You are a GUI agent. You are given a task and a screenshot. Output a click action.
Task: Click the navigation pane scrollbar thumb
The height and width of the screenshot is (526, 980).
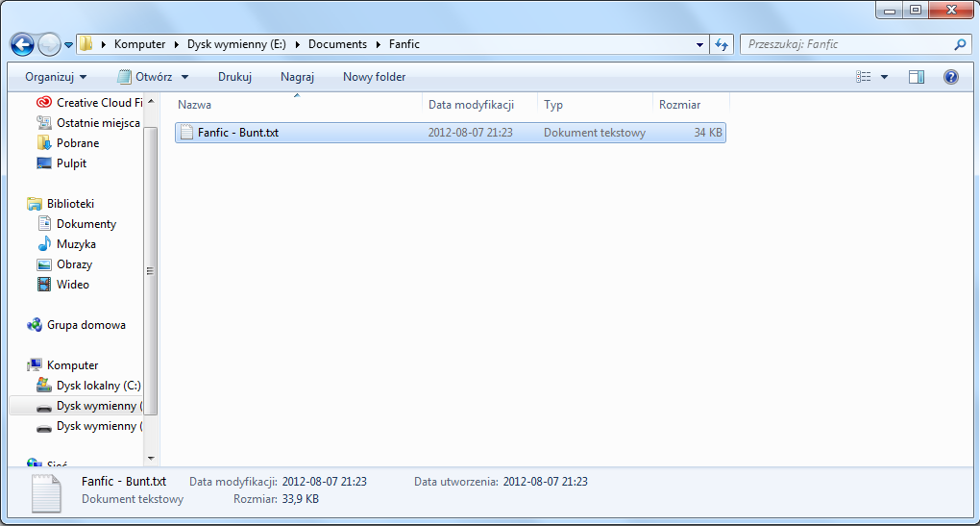click(150, 271)
